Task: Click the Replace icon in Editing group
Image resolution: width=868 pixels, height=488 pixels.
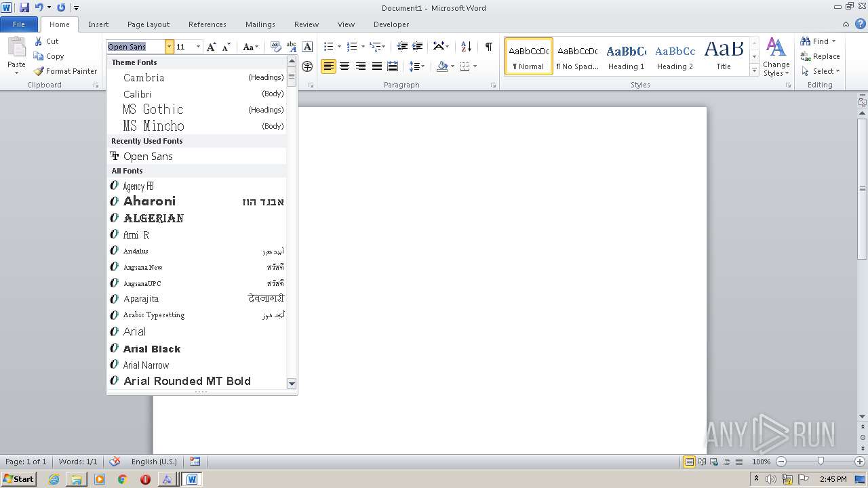Action: [821, 56]
